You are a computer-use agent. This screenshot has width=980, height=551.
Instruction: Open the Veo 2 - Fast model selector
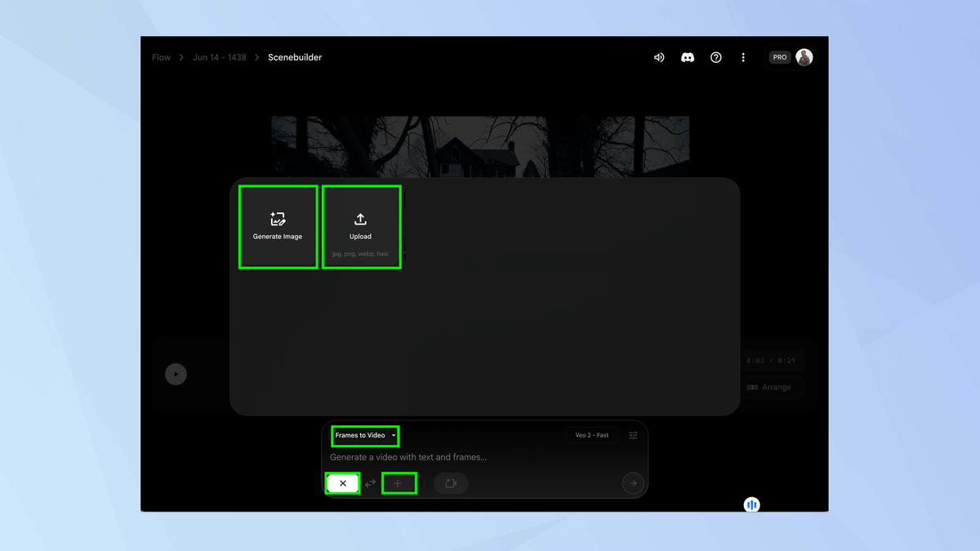[592, 436]
